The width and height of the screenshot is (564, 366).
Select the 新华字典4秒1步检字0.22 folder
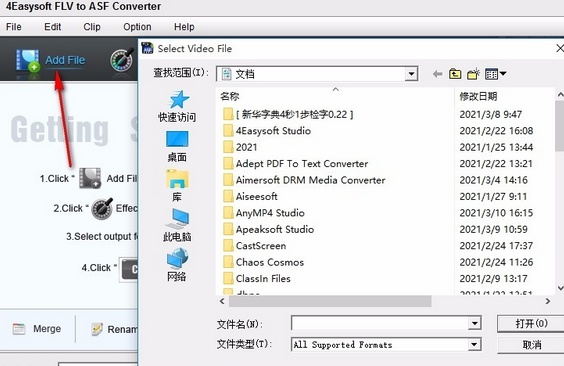[x=288, y=114]
